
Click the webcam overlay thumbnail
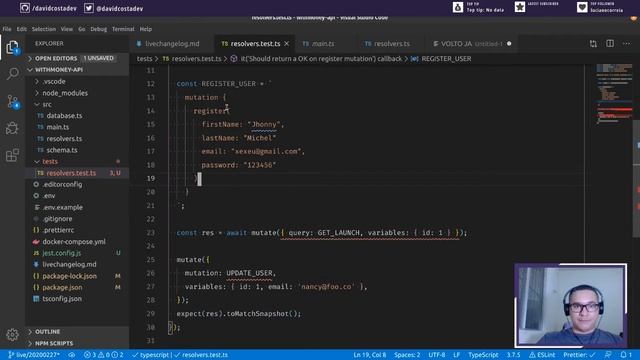(571, 305)
